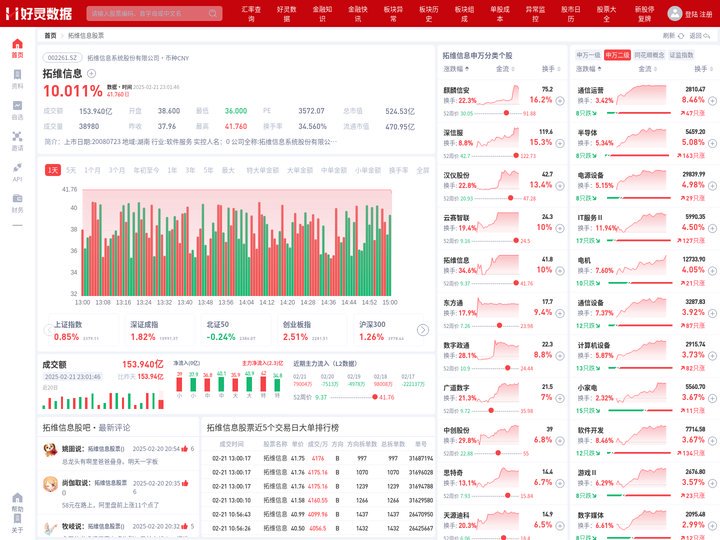Open 汇率查询 in top navigation
The image size is (720, 540).
251,14
